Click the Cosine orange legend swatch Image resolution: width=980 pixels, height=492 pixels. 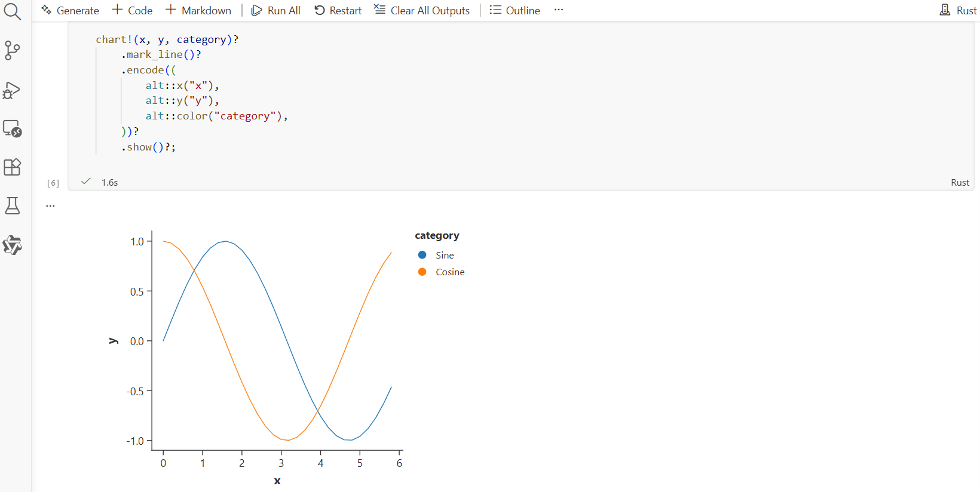coord(422,272)
